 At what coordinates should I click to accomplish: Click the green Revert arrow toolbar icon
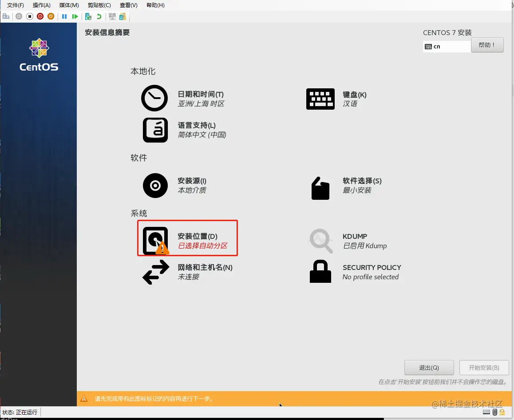click(99, 16)
